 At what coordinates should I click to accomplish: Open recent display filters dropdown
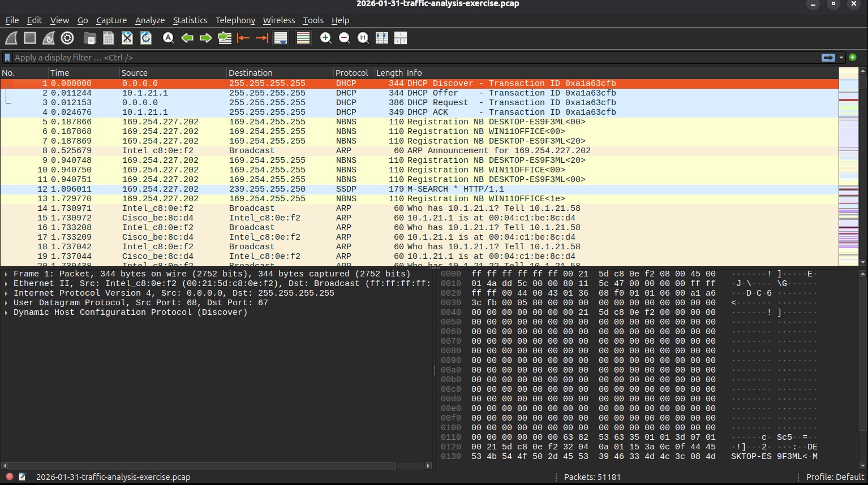tap(841, 58)
